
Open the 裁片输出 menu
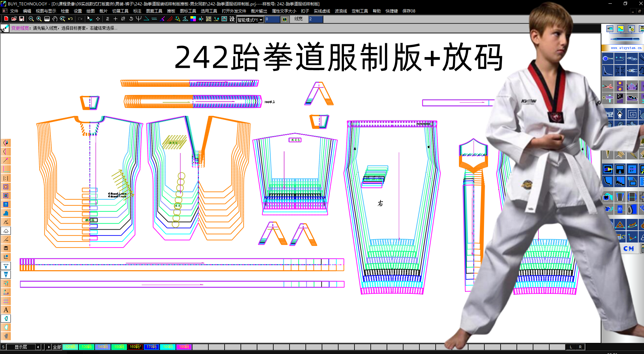coord(259,11)
